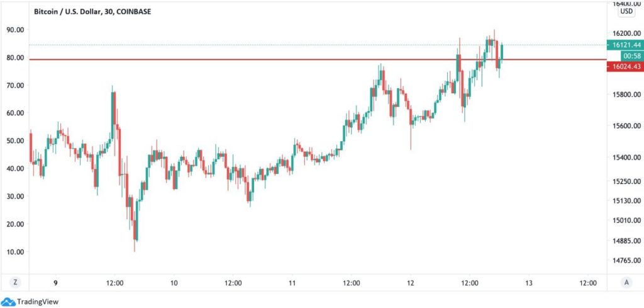Click the 14765.00 price scale label
644x308 pixels.
click(x=626, y=260)
